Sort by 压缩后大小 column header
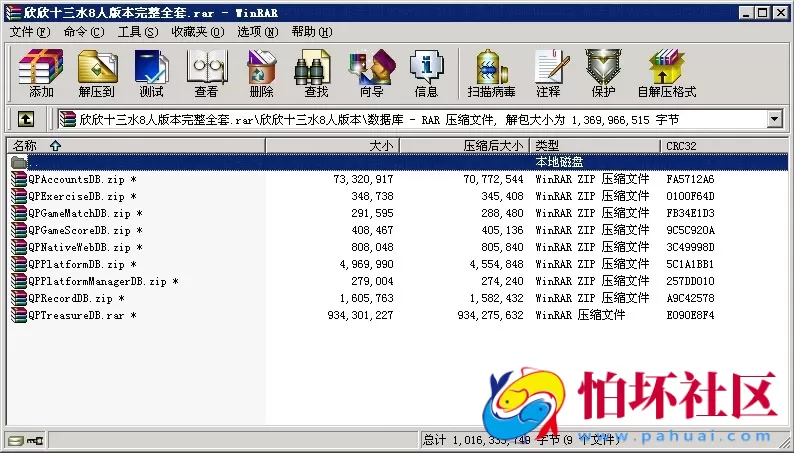 pyautogui.click(x=464, y=146)
